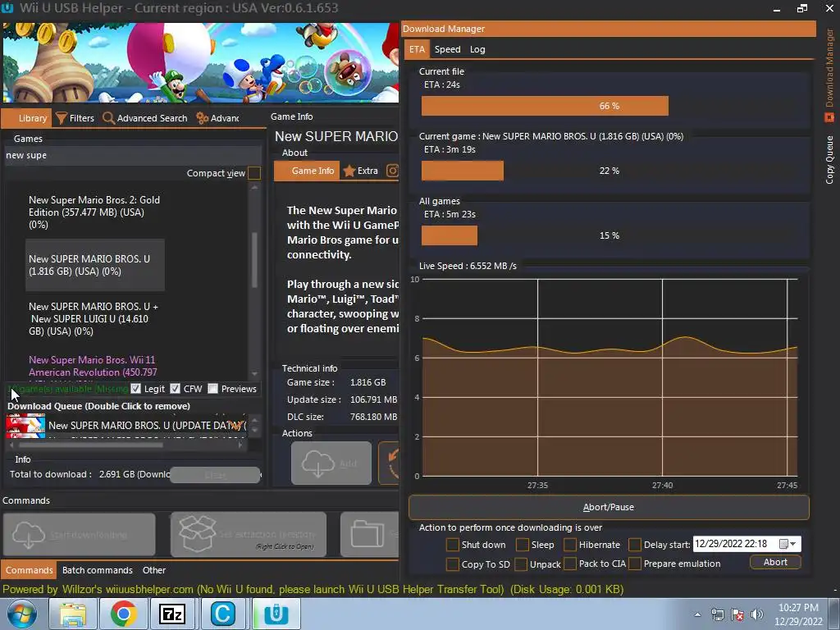The width and height of the screenshot is (840, 630).
Task: Click the Advanced Search magnifier icon
Action: pos(108,118)
